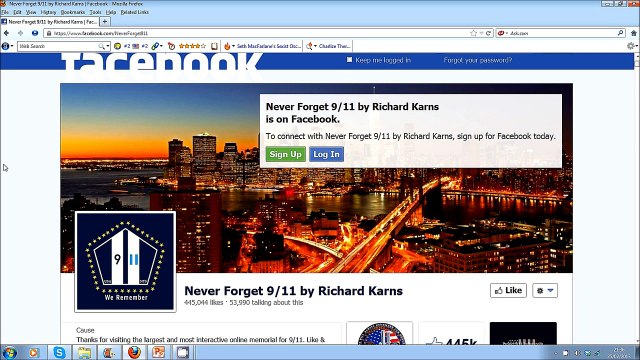This screenshot has height=360, width=640.
Task: Go back to the previous page
Action: [6, 33]
